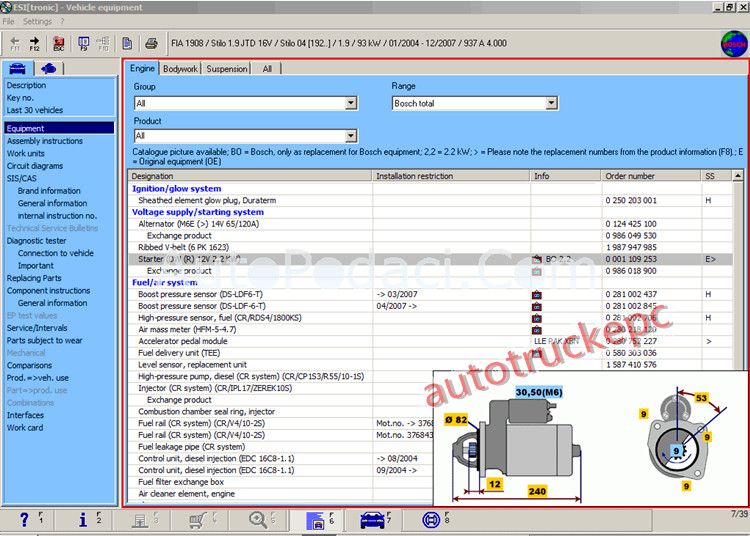
Task: Open Assembly instructions in sidebar
Action: click(x=44, y=141)
